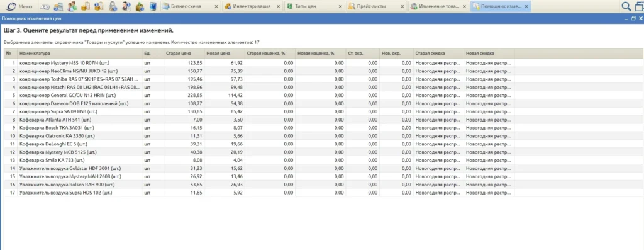The width and height of the screenshot is (644, 250).
Task: Close the Помощник изме... tab
Action: point(526,6)
